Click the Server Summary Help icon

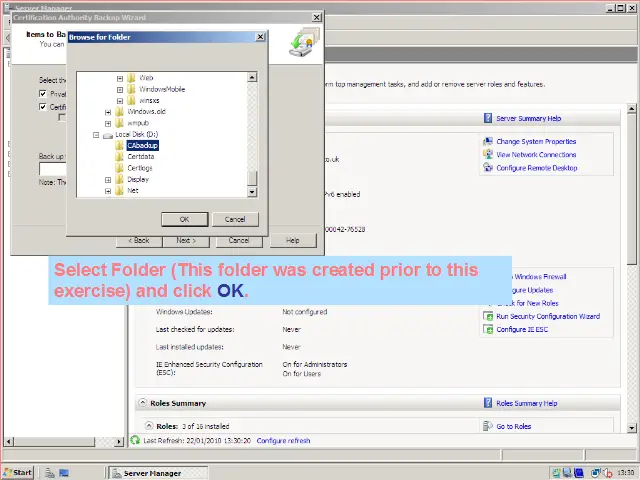[x=488, y=118]
